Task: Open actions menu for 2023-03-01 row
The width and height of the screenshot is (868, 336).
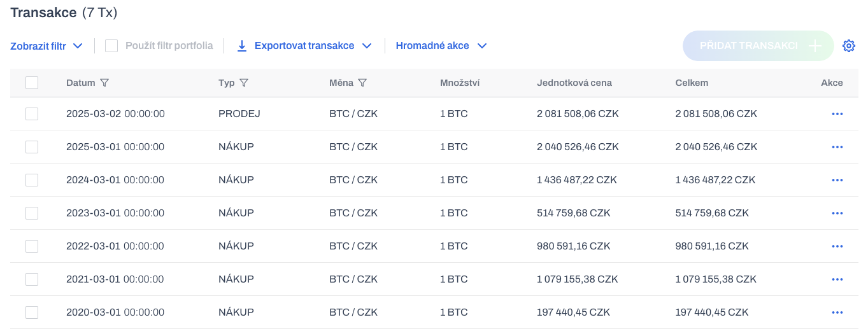Action: coord(837,213)
